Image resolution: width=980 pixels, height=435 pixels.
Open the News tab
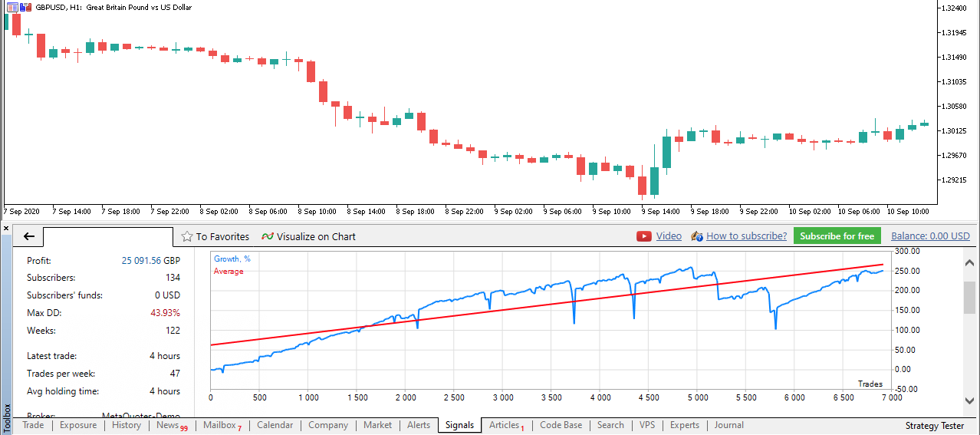click(x=168, y=425)
